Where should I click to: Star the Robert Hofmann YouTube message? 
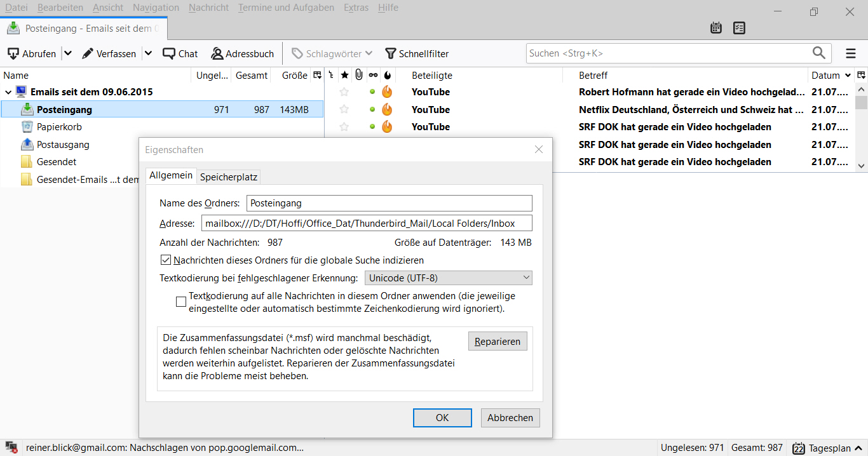[x=344, y=92]
